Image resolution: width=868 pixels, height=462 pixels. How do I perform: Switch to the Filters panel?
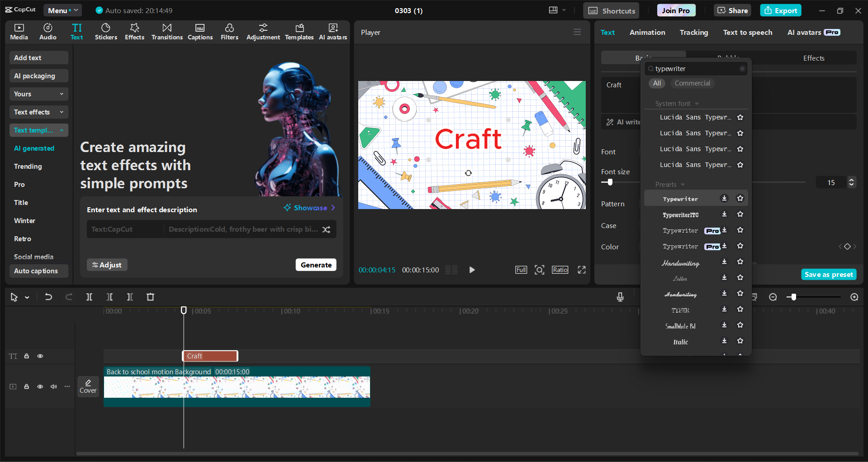[229, 32]
